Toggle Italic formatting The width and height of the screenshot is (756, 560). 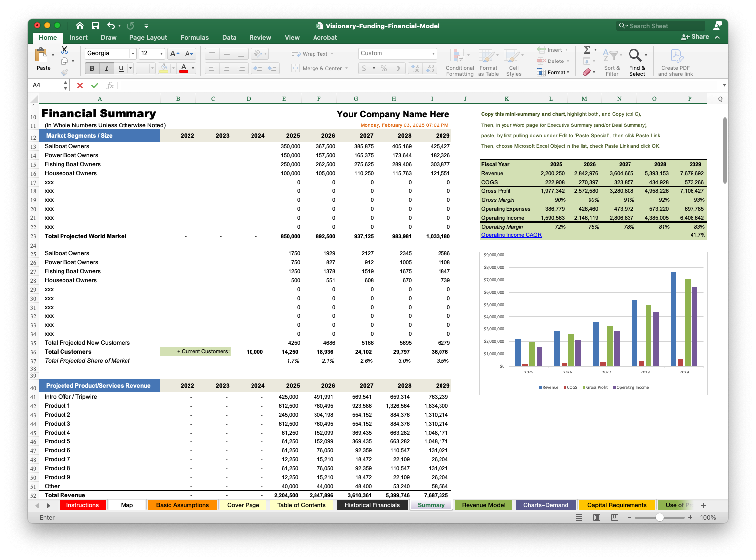click(x=106, y=68)
